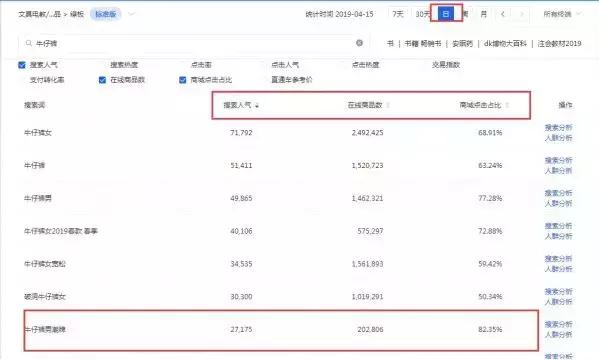
Task: Open 搜索分析 for 破洞牛仔裤女
Action: coord(558,292)
